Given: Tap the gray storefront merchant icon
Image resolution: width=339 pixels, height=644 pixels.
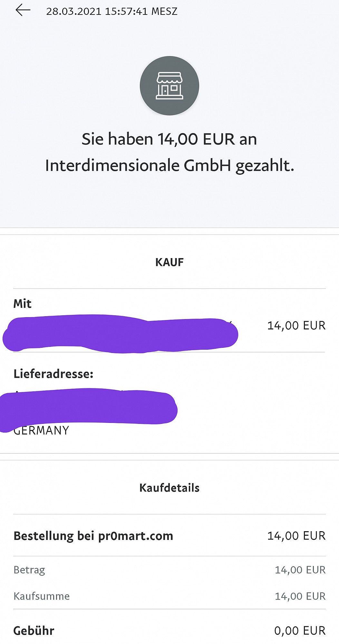Looking at the screenshot, I should point(169,86).
